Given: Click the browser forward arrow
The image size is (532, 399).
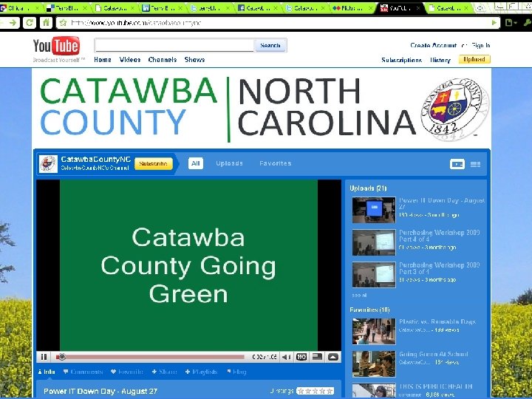Looking at the screenshot, I should point(13,22).
